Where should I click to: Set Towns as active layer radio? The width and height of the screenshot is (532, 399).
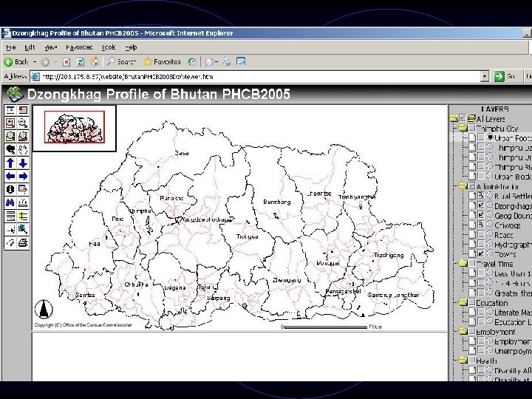tap(490, 253)
